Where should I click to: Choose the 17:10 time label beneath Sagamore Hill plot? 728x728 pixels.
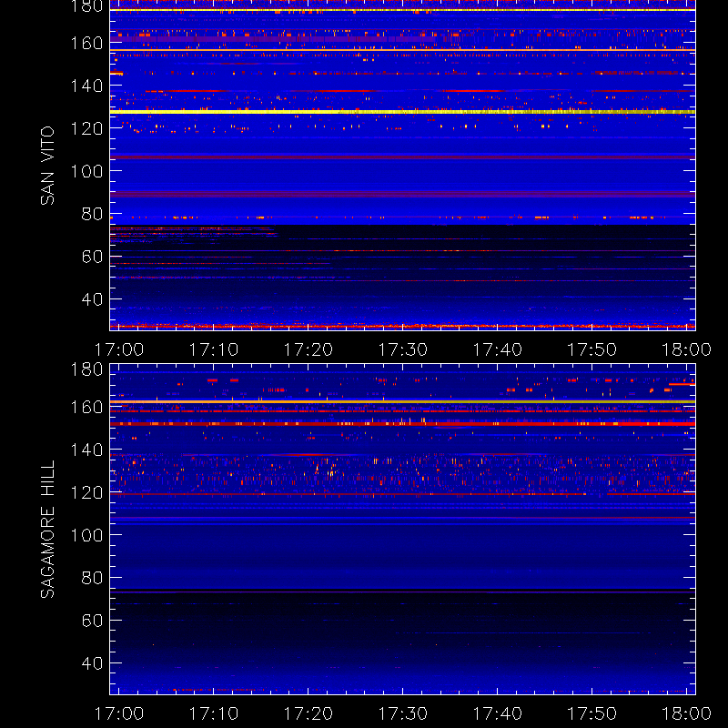(214, 713)
